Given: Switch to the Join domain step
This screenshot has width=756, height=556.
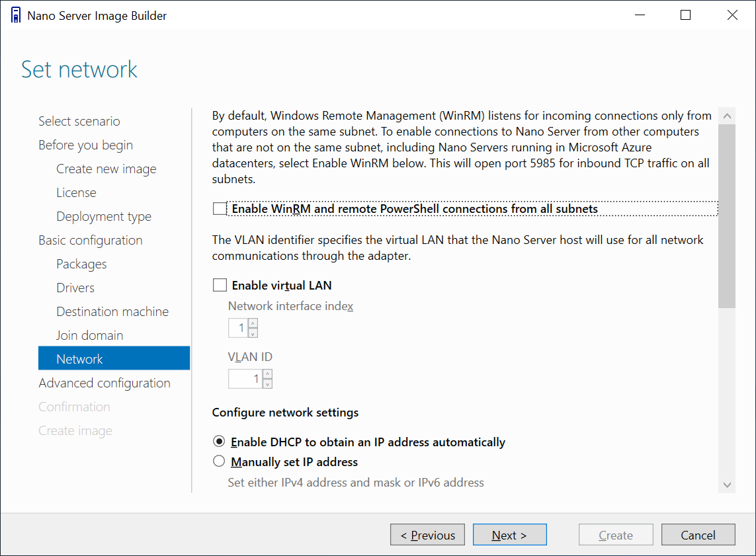Looking at the screenshot, I should pyautogui.click(x=89, y=335).
